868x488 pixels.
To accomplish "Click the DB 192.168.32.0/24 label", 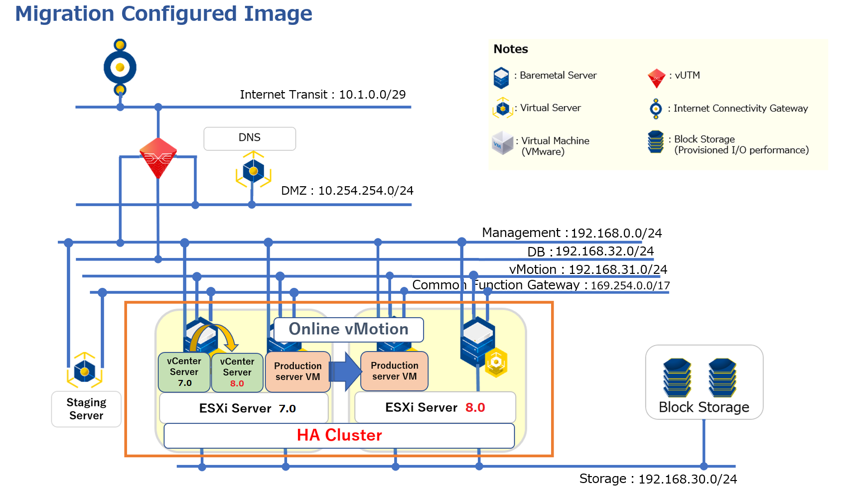I will 590,251.
